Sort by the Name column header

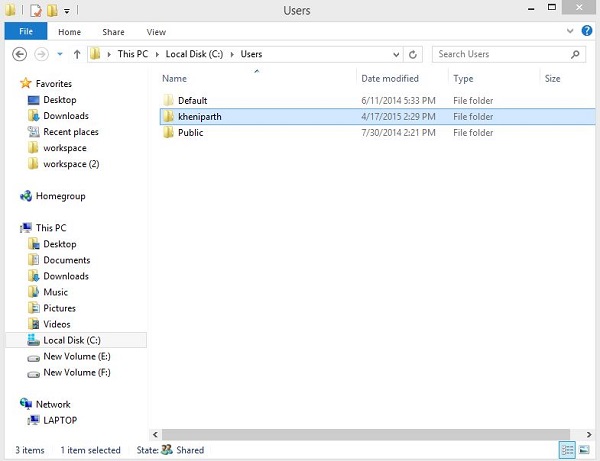click(174, 78)
